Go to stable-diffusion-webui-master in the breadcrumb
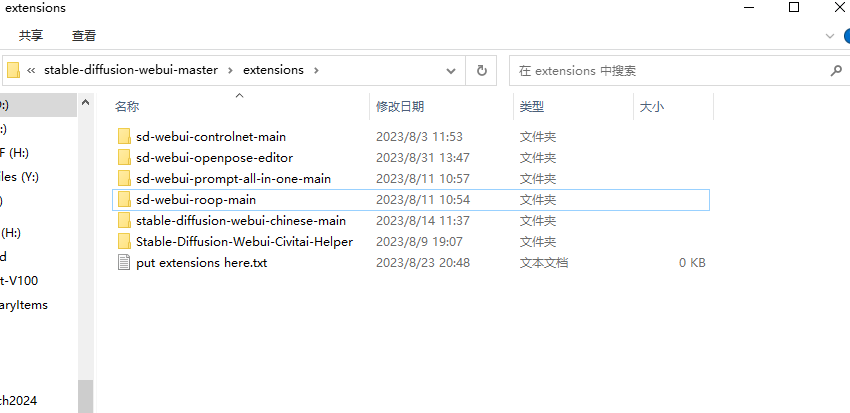The width and height of the screenshot is (850, 413). tap(131, 70)
